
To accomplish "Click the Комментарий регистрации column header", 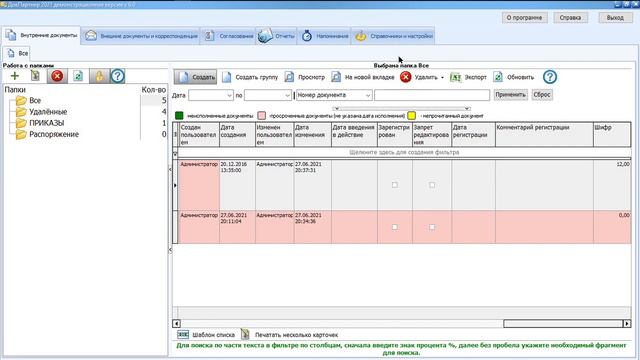I will [544, 135].
